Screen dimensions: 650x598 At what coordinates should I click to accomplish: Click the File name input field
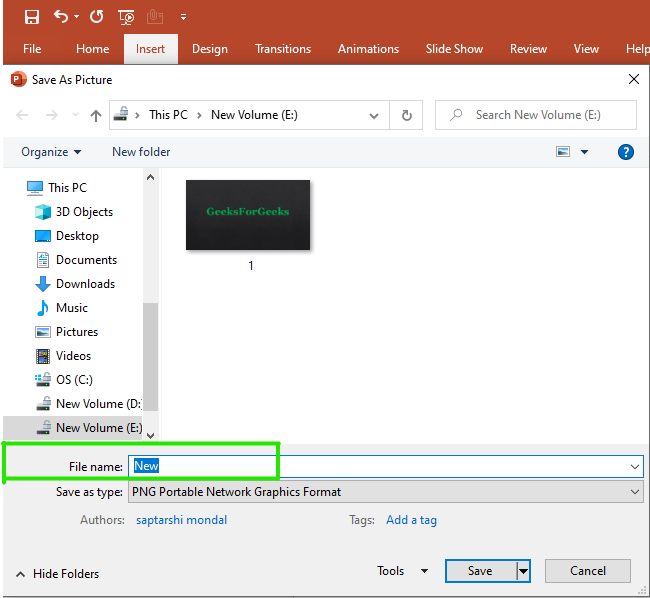pyautogui.click(x=386, y=466)
